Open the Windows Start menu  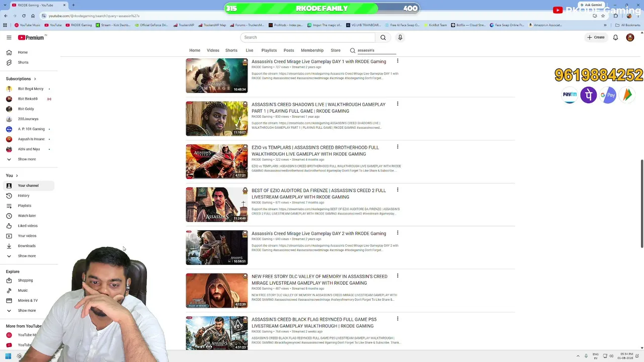click(8, 356)
